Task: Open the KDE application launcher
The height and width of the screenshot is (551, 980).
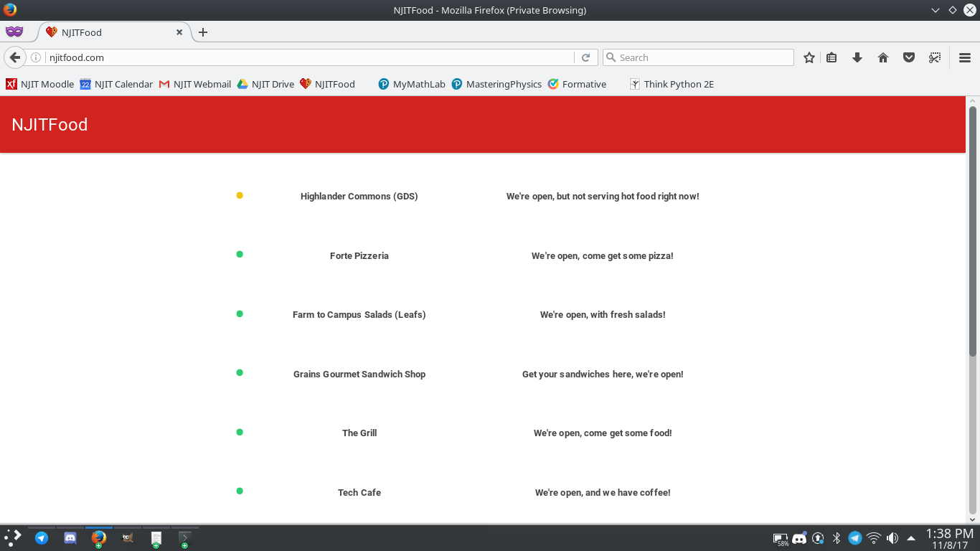Action: (x=13, y=538)
